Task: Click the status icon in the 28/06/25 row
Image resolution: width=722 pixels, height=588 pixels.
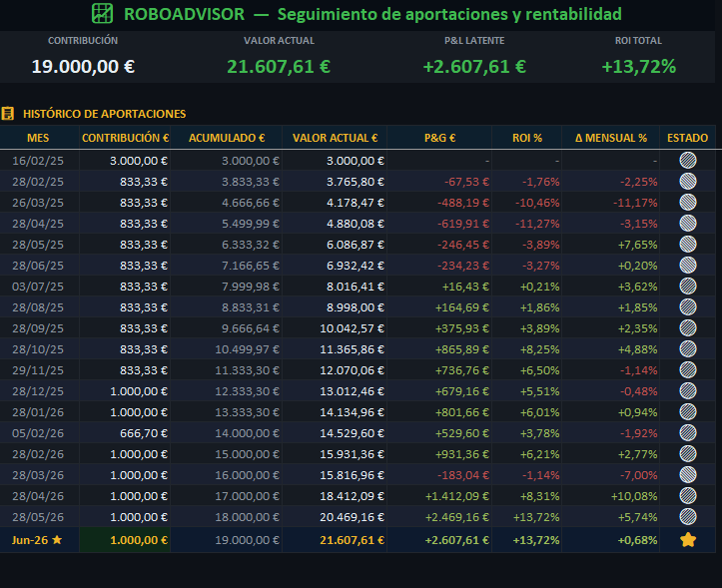Action: tap(688, 266)
